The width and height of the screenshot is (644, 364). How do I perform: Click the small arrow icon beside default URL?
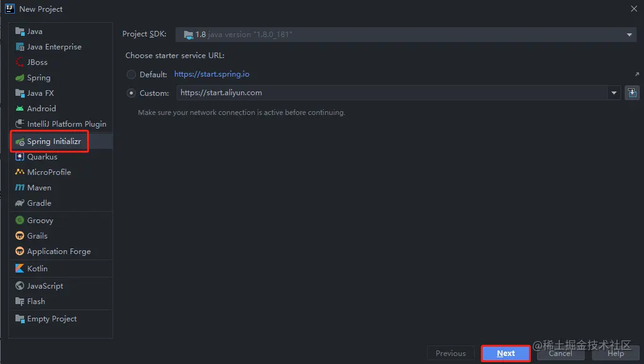(x=637, y=74)
